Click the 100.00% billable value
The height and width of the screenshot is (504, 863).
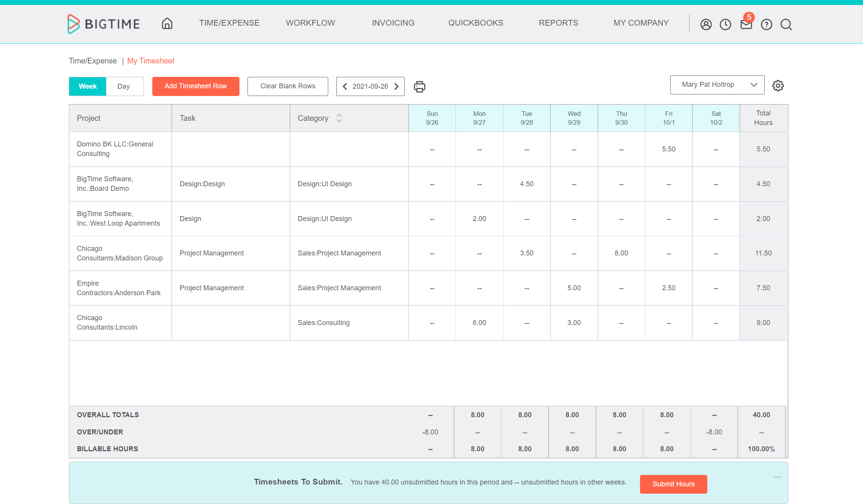(x=761, y=449)
